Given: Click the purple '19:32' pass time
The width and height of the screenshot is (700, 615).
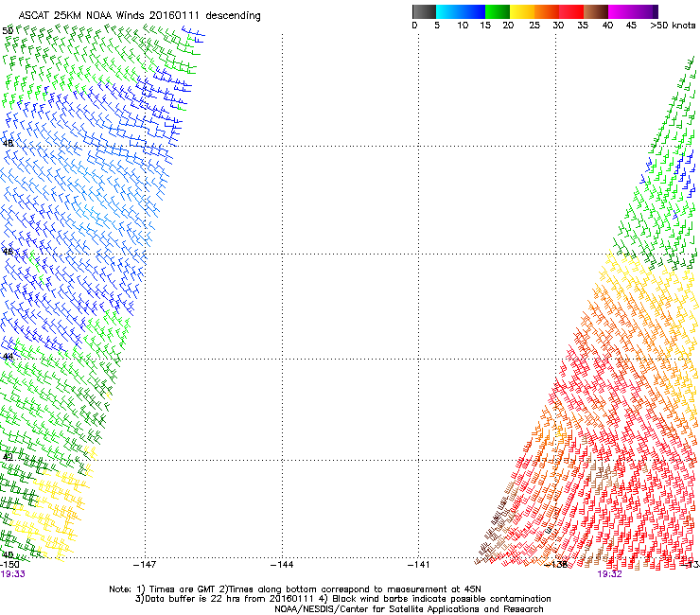Looking at the screenshot, I should 609,574.
